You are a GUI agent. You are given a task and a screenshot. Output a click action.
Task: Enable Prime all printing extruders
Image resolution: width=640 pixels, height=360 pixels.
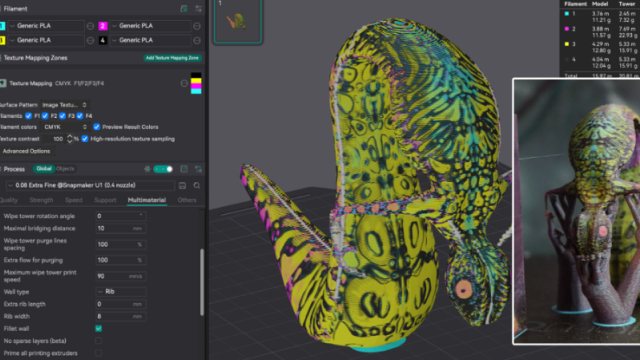click(98, 353)
